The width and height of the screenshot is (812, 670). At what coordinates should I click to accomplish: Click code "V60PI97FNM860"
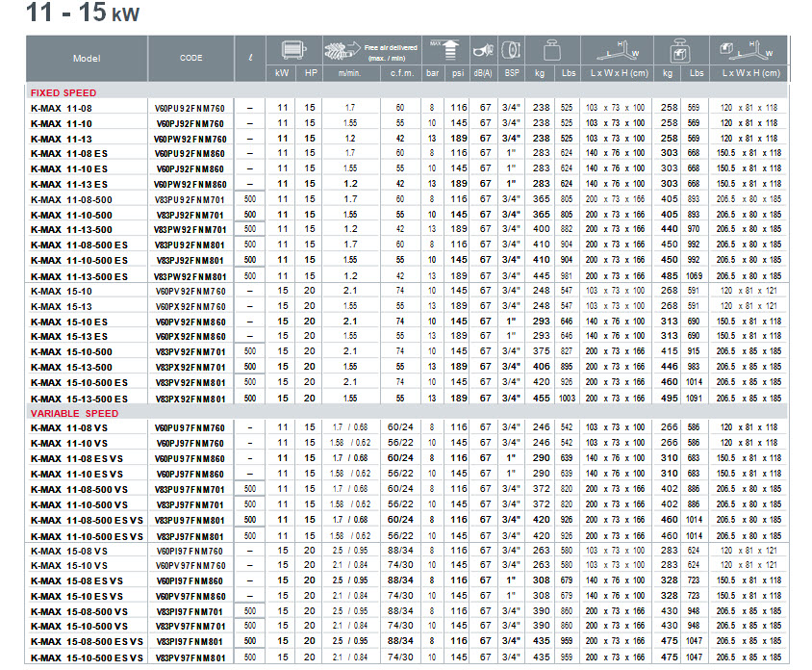click(190, 581)
